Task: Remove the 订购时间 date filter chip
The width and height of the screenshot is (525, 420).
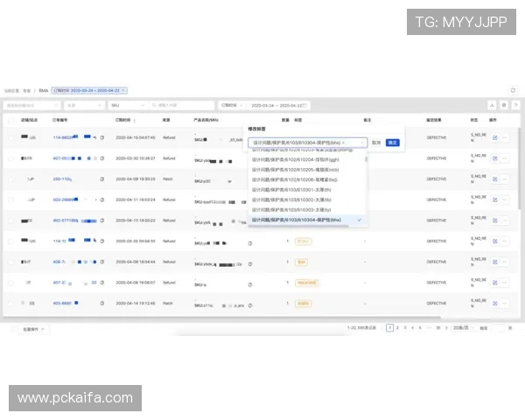Action: pyautogui.click(x=123, y=90)
